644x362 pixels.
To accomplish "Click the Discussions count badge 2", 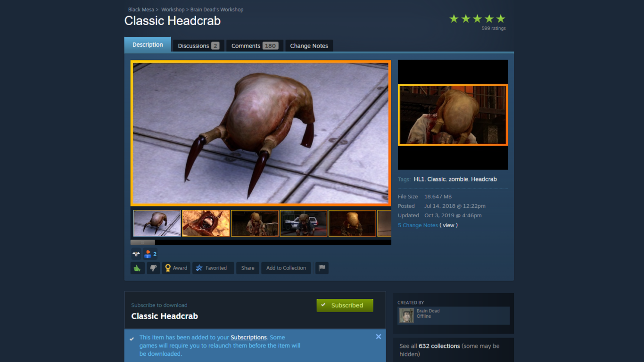I will tap(215, 46).
